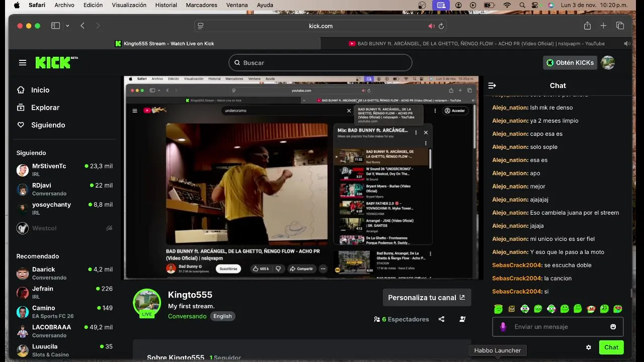Open offline Westcol channel
The width and height of the screenshot is (644, 362).
(x=64, y=228)
